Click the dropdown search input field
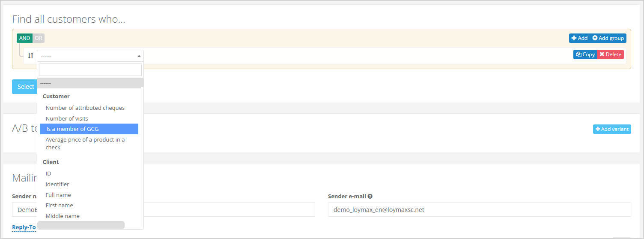Image resolution: width=644 pixels, height=239 pixels. 90,70
